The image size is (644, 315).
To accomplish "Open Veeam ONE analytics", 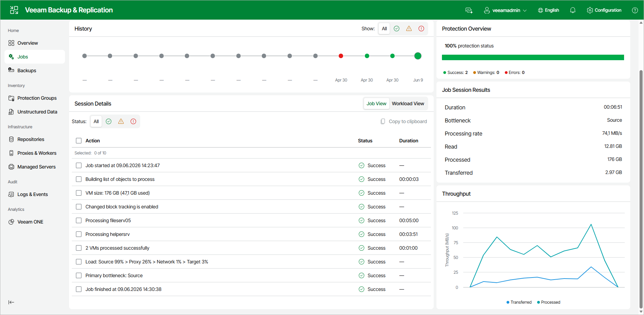I will (35, 222).
